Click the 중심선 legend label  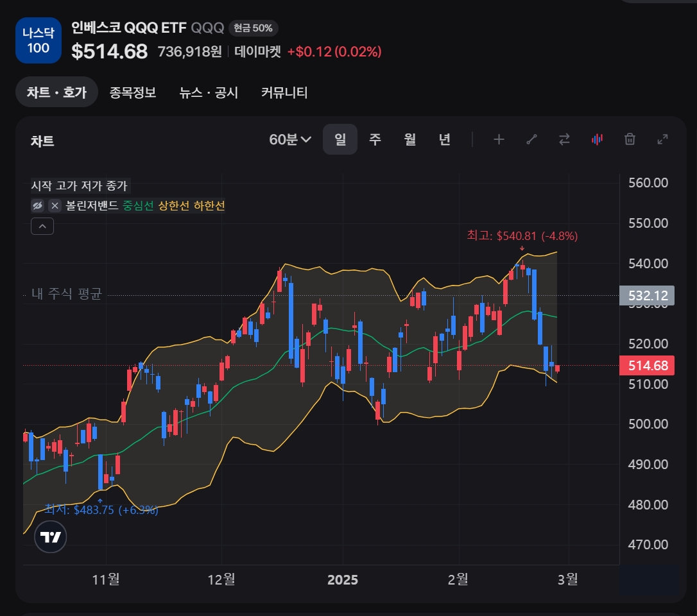pos(138,205)
